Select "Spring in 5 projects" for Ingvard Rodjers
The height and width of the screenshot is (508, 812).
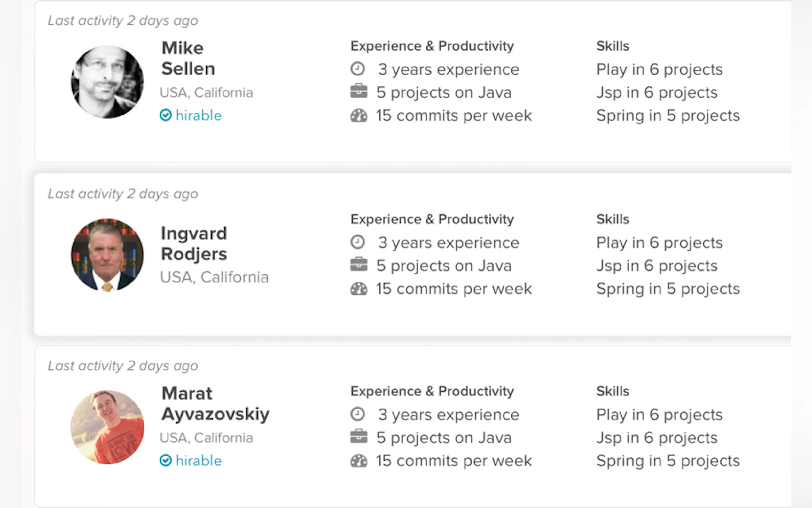click(668, 289)
